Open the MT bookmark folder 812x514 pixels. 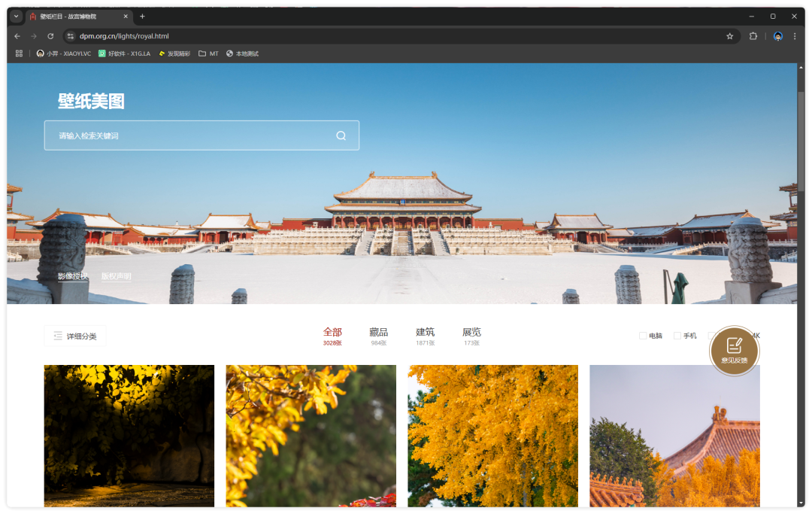click(209, 53)
